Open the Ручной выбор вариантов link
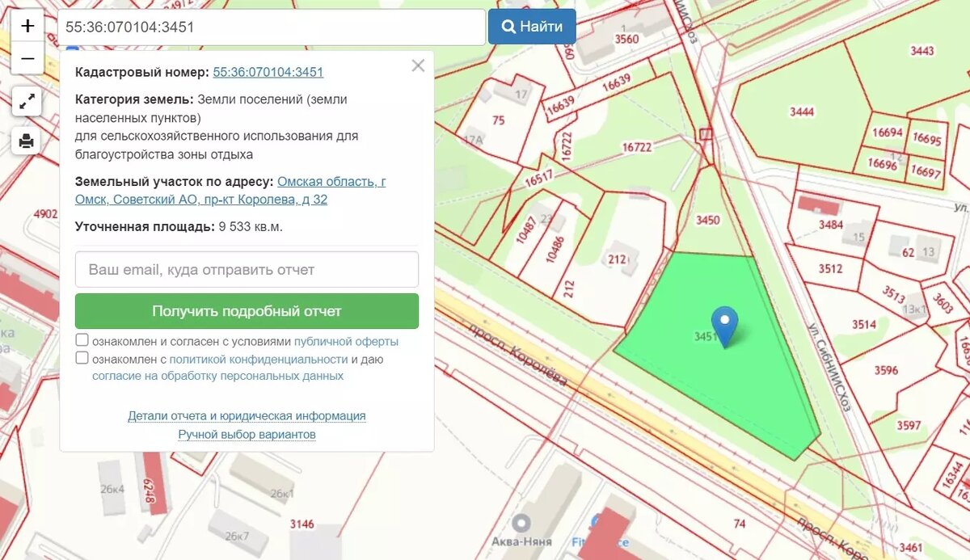 (246, 434)
